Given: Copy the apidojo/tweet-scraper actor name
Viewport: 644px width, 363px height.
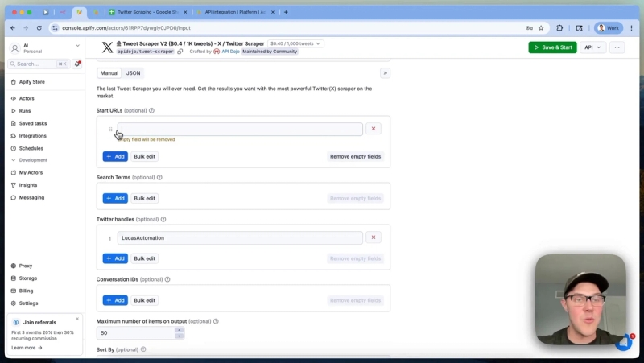Looking at the screenshot, I should pos(180,52).
